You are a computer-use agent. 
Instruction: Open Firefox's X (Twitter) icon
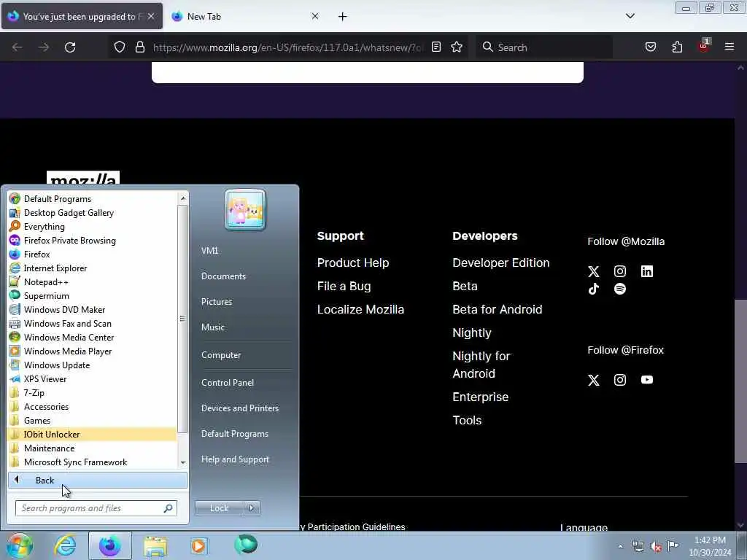click(x=594, y=380)
